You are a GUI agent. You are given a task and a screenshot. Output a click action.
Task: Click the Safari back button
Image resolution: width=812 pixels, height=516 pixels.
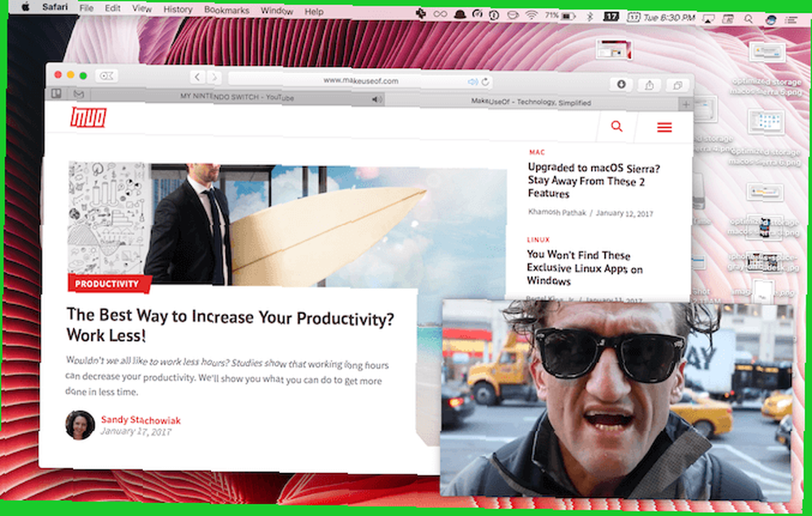pyautogui.click(x=197, y=77)
